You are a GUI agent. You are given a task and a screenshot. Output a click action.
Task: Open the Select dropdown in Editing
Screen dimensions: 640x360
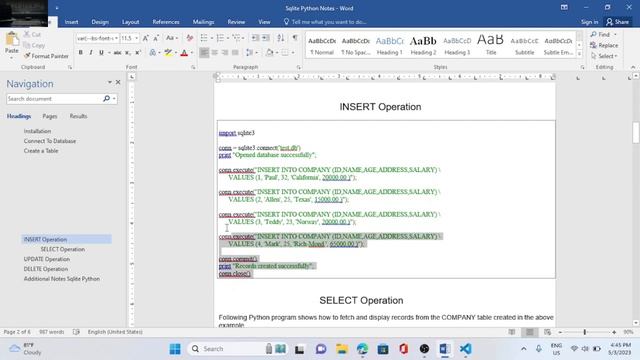604,56
